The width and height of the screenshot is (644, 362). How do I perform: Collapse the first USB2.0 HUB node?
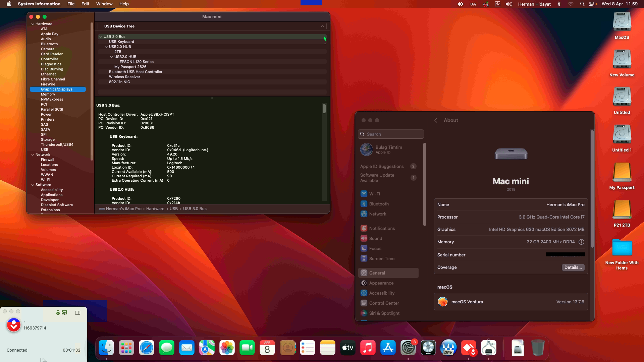click(x=106, y=47)
